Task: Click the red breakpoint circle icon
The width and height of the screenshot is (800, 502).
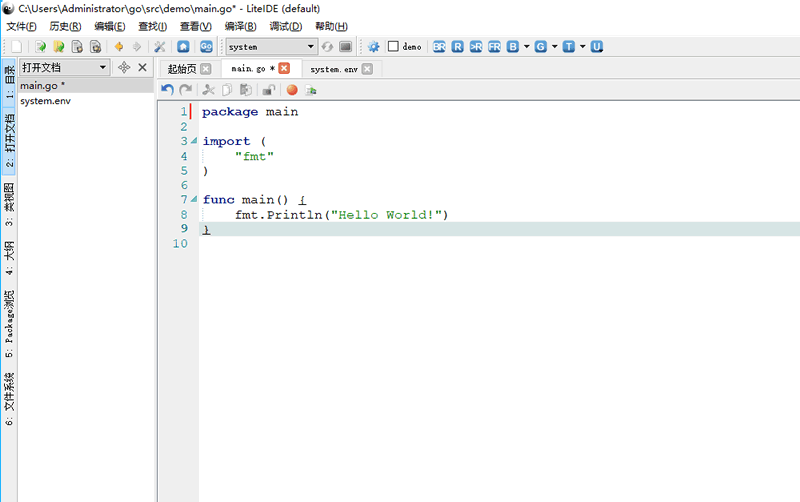Action: [292, 90]
